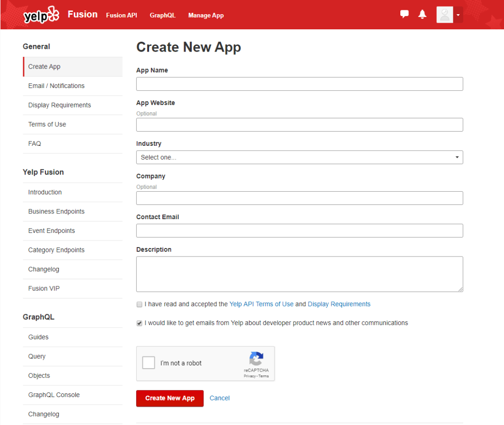Open the GraphQL top menu

163,16
